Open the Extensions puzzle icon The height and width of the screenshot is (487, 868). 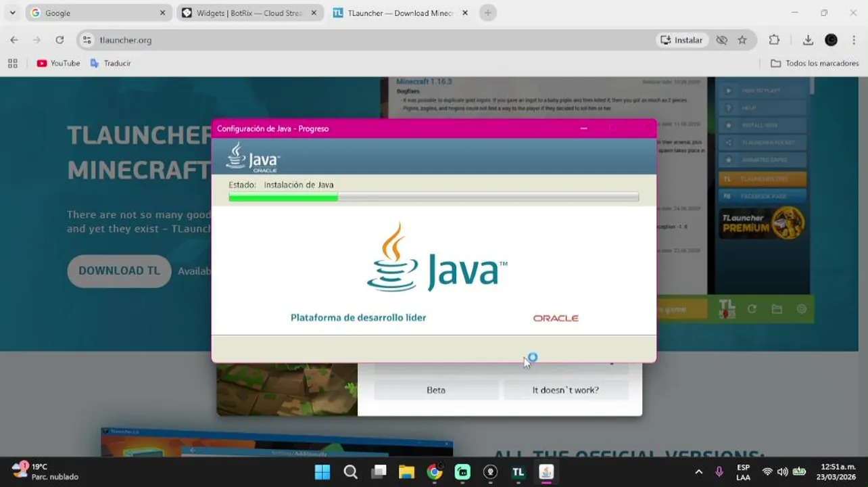[774, 40]
